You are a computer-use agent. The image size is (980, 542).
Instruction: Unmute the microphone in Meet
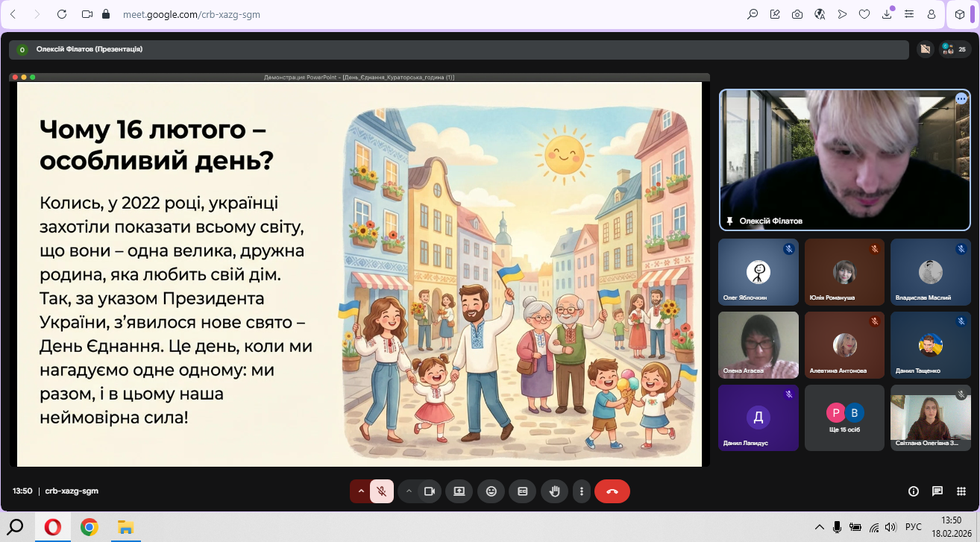point(382,491)
